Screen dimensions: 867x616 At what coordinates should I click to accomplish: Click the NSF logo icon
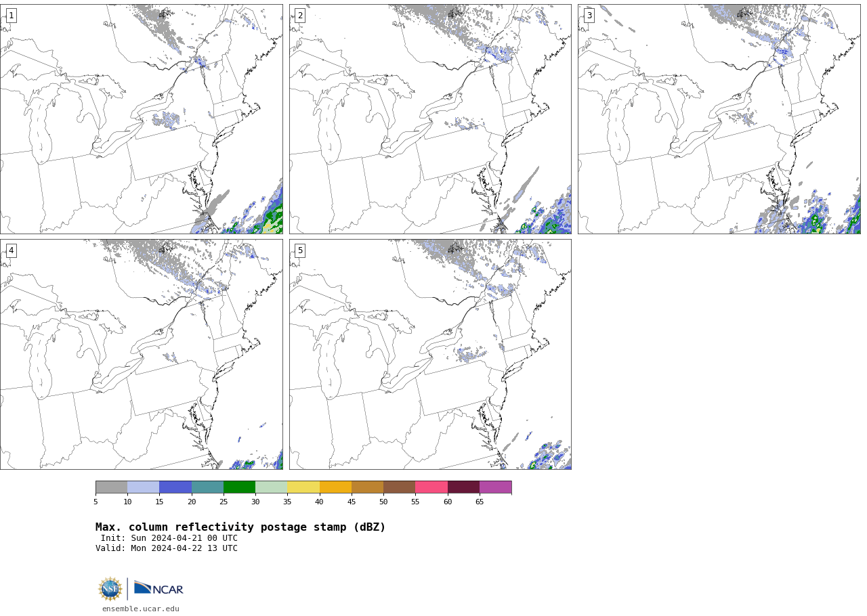pos(110,589)
